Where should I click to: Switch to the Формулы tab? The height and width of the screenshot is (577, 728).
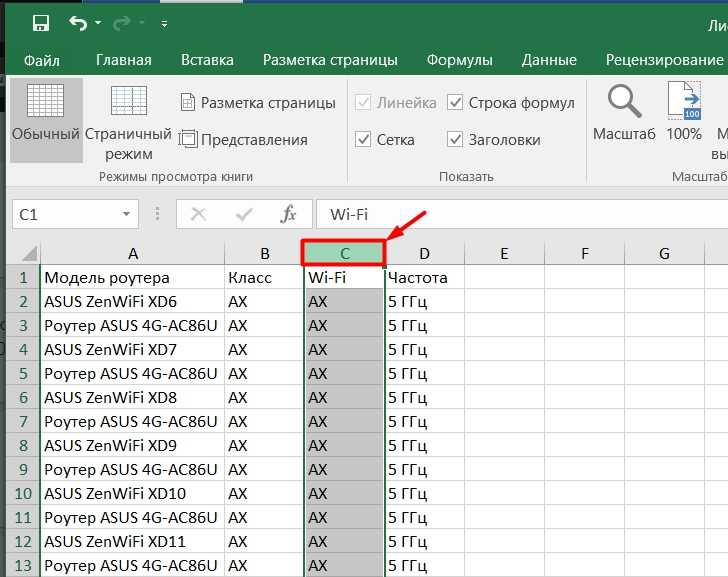click(460, 60)
